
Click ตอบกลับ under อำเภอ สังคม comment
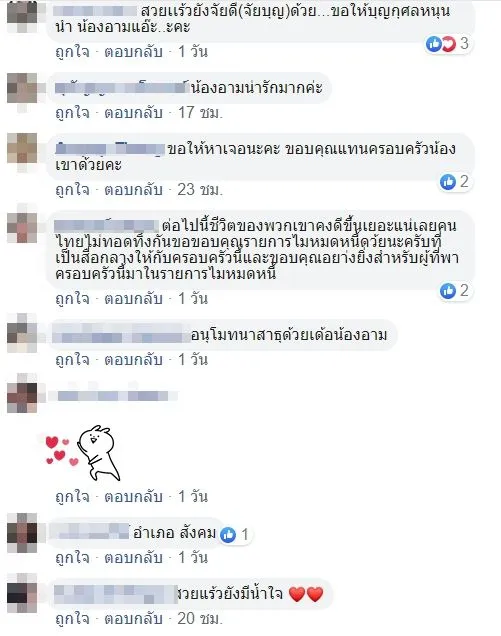pos(133,558)
